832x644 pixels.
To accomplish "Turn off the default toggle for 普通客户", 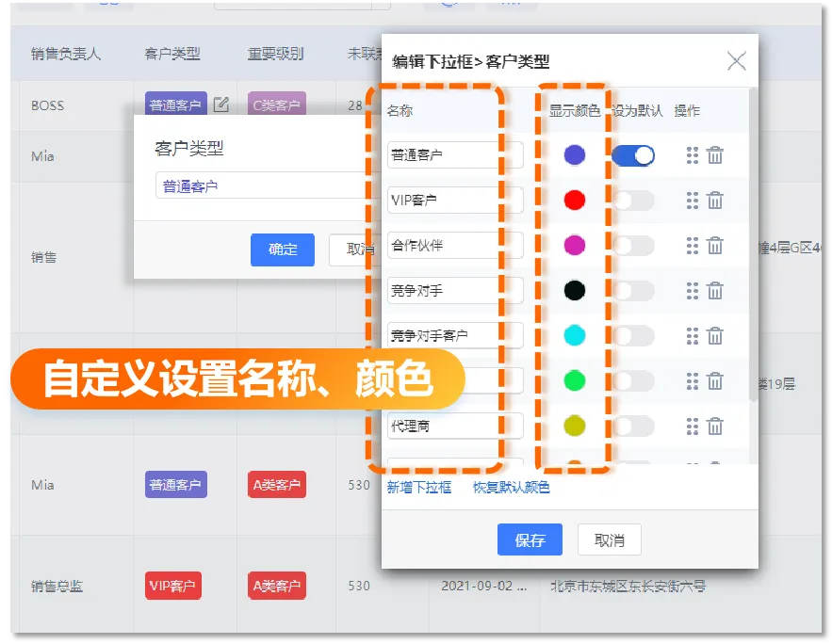I will 633,155.
